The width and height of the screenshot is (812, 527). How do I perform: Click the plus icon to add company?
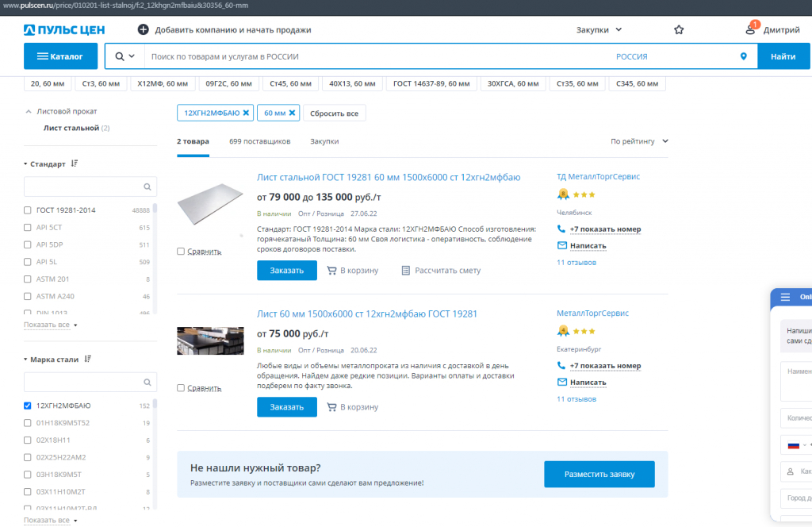pyautogui.click(x=143, y=29)
